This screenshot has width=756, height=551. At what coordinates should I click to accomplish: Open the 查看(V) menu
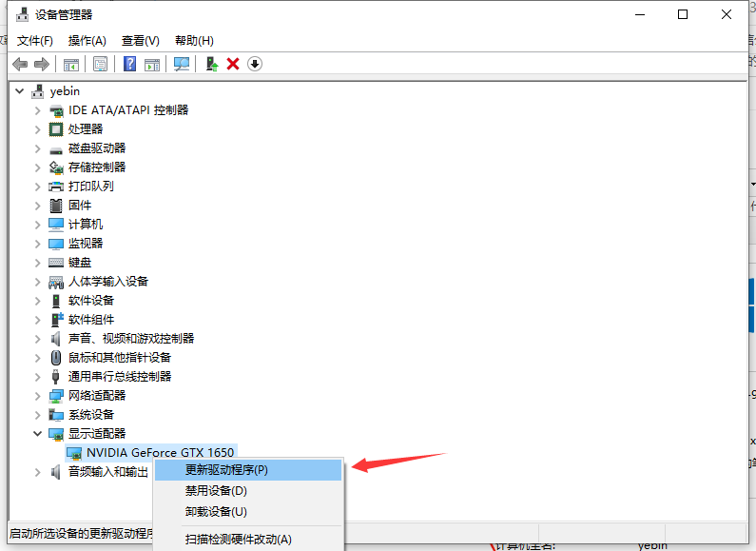click(x=140, y=41)
